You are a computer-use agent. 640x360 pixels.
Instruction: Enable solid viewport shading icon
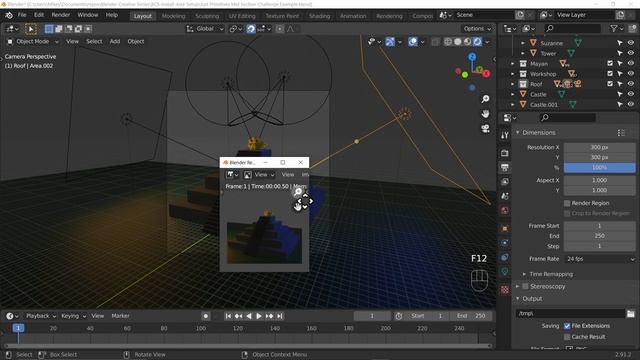(458, 42)
